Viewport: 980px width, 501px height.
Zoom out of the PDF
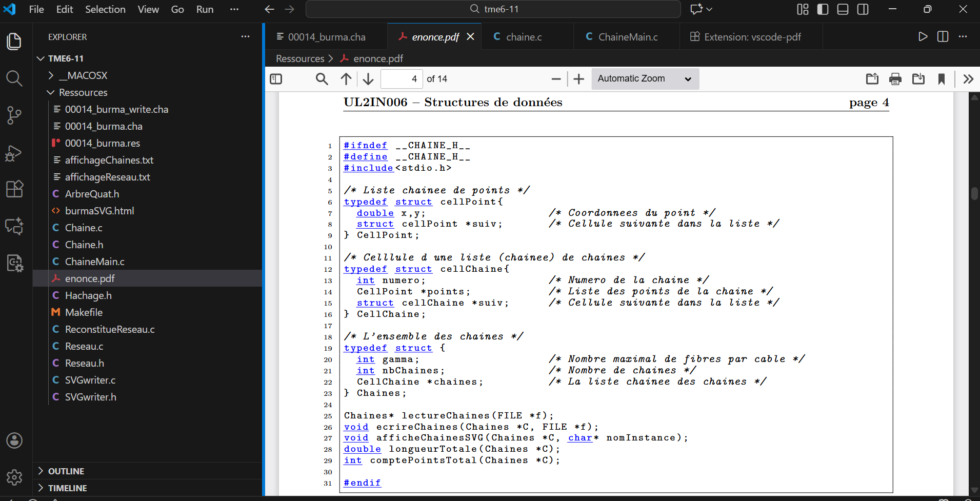[x=556, y=79]
